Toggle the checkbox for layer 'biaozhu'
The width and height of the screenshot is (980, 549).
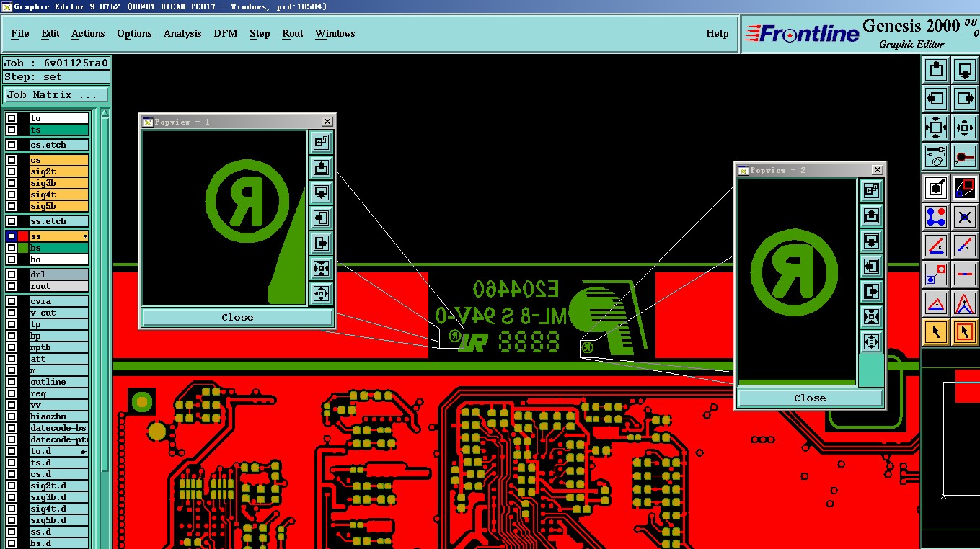pyautogui.click(x=12, y=416)
